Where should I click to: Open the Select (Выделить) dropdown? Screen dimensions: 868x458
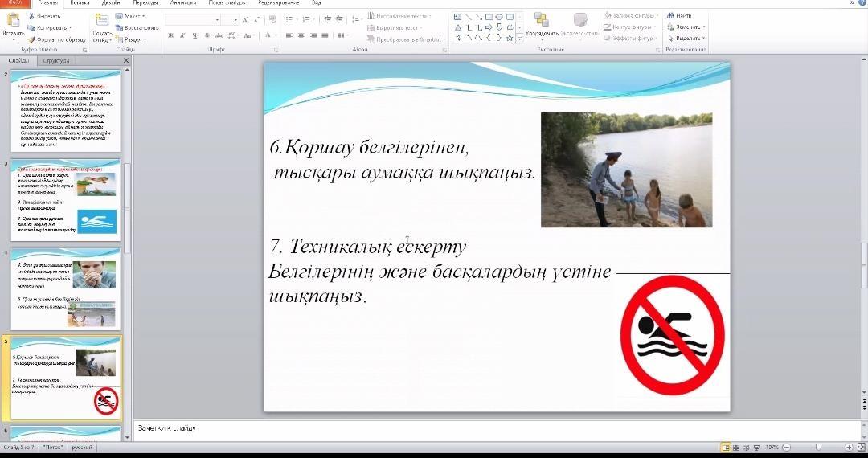tap(689, 38)
